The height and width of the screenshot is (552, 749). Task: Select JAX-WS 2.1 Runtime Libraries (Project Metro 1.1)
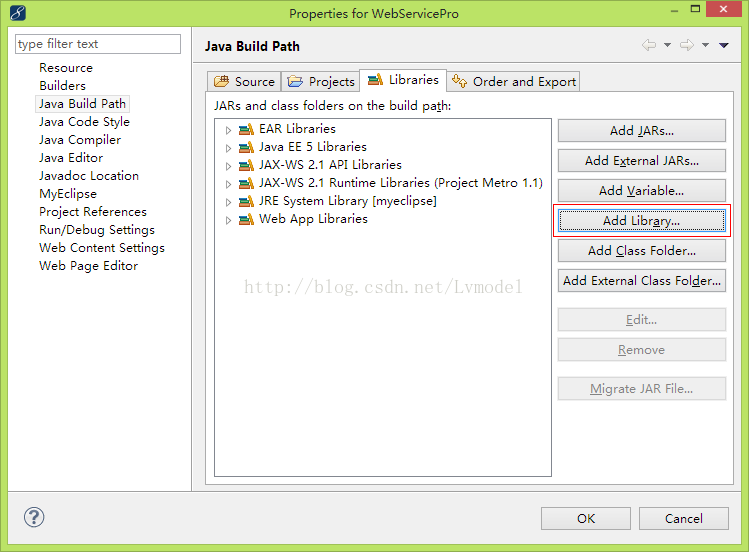click(x=401, y=183)
